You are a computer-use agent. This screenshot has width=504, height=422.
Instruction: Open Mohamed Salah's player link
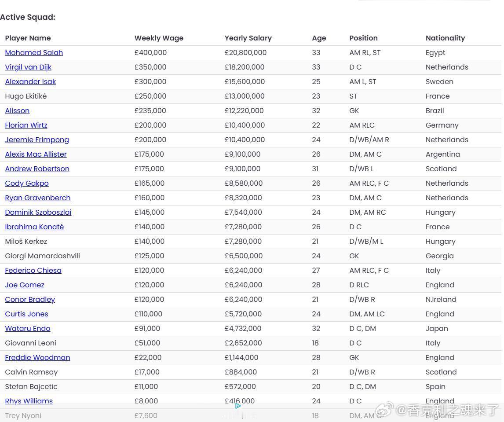coord(34,52)
